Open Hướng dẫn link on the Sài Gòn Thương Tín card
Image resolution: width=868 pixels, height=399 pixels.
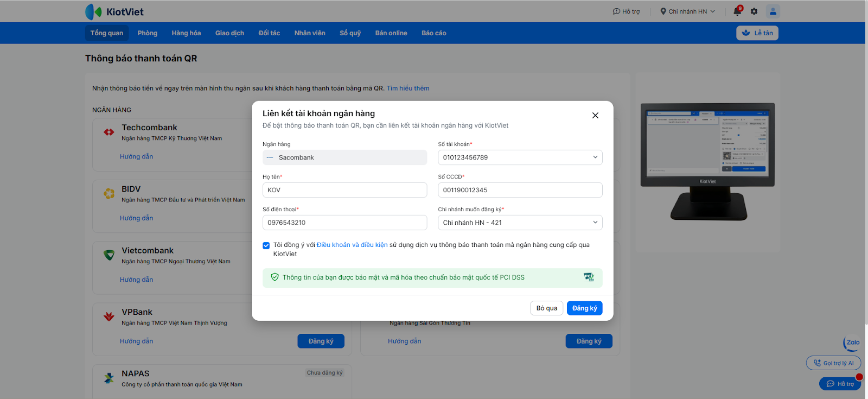405,341
